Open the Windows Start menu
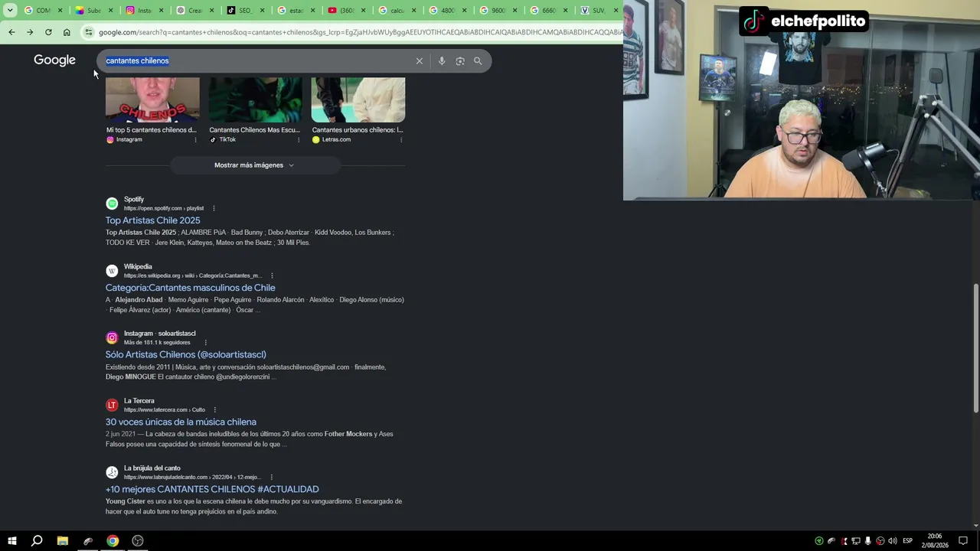Image resolution: width=980 pixels, height=551 pixels. tap(11, 541)
